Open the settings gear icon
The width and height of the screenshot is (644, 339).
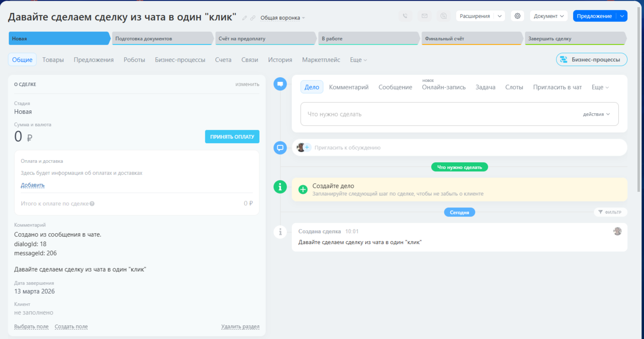pyautogui.click(x=517, y=16)
